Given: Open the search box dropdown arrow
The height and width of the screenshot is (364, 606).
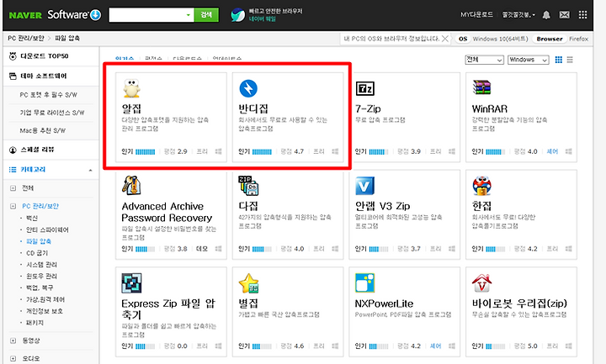Looking at the screenshot, I should [189, 15].
